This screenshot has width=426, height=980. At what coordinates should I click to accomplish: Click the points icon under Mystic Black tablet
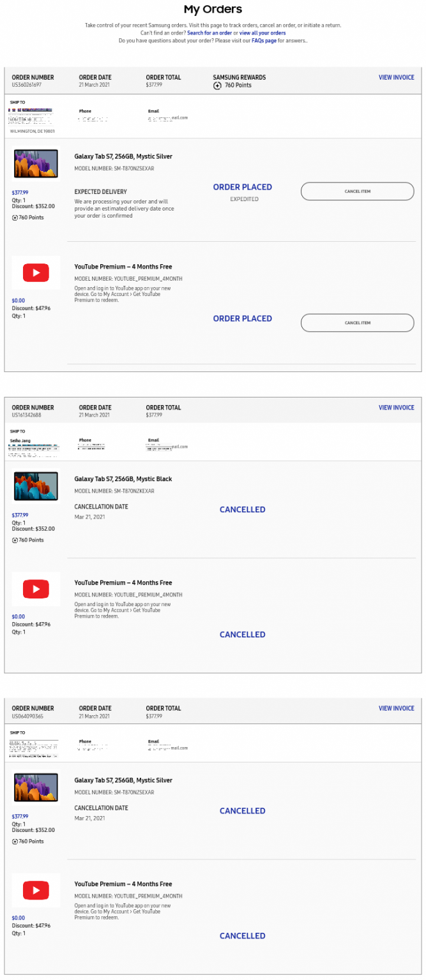pyautogui.click(x=15, y=540)
